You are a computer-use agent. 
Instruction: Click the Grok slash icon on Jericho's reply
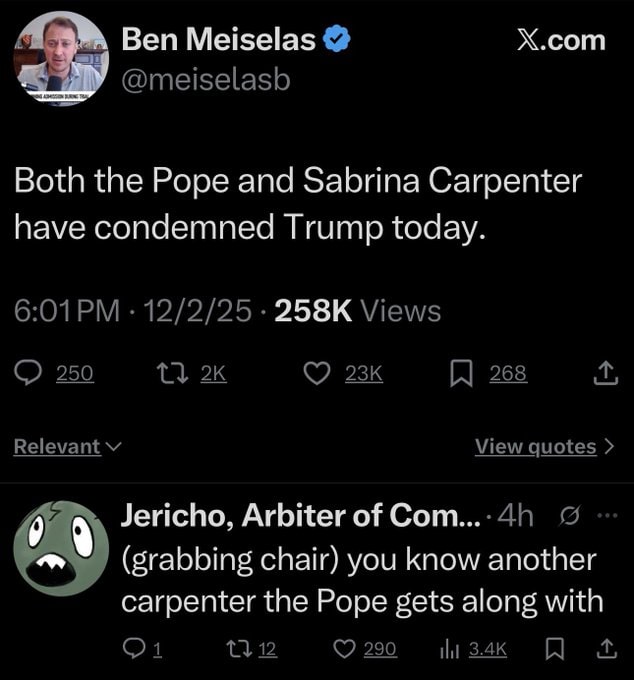pos(572,516)
